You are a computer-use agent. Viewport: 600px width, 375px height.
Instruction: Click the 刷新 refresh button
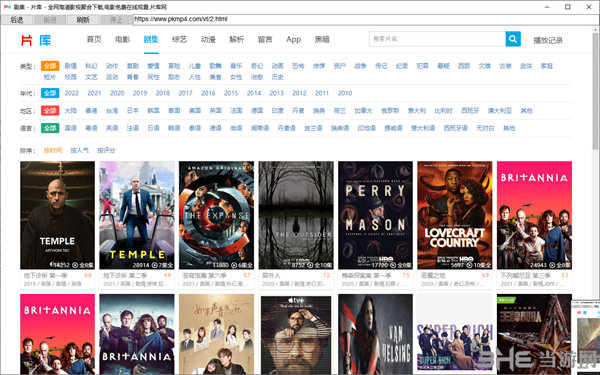pos(83,20)
